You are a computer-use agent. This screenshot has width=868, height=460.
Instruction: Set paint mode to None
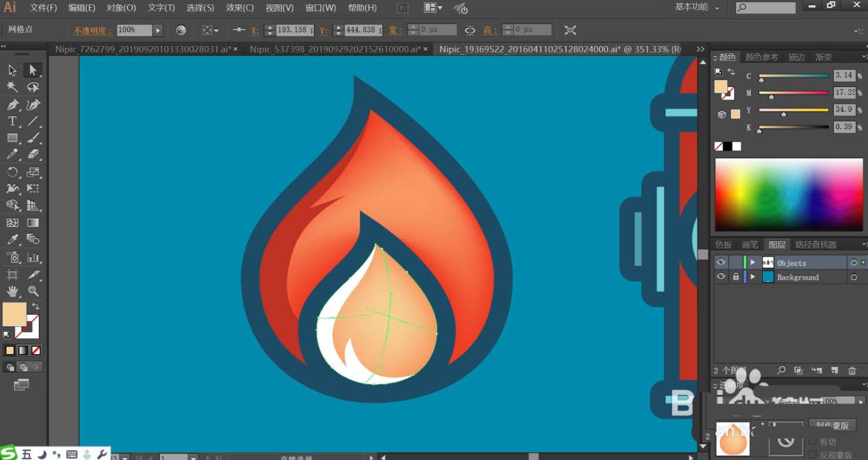point(36,351)
